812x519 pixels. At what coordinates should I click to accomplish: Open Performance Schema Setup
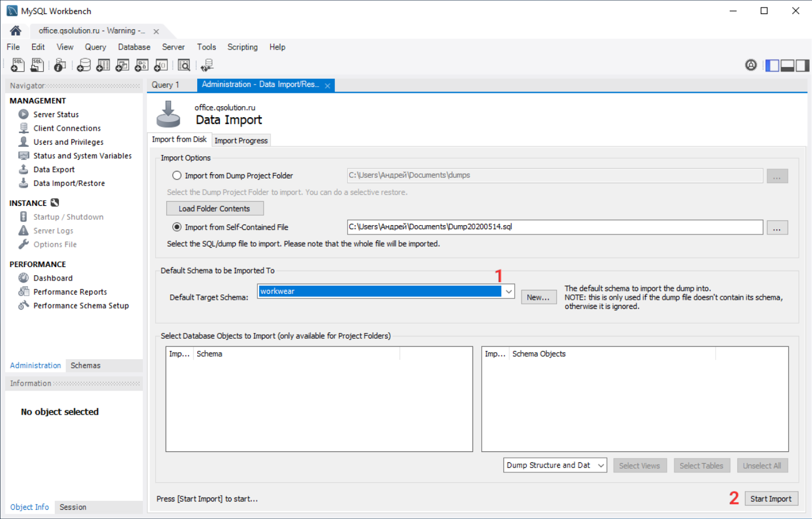(81, 306)
